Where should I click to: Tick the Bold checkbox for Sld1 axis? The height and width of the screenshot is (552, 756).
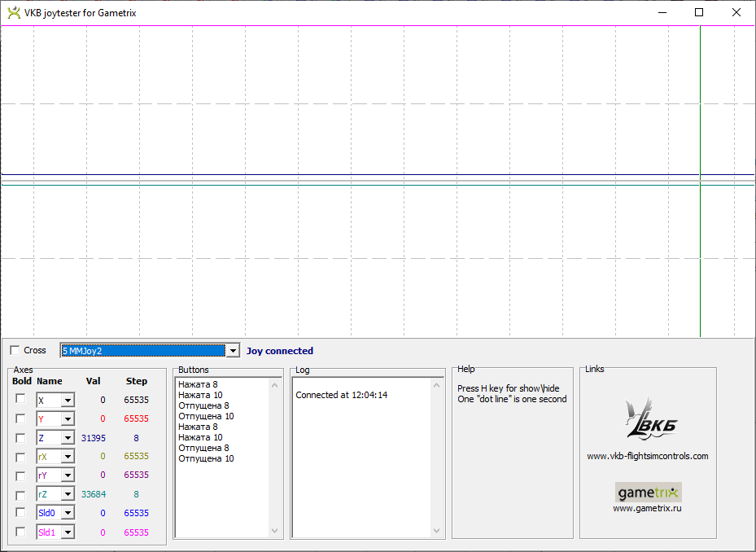pyautogui.click(x=20, y=532)
